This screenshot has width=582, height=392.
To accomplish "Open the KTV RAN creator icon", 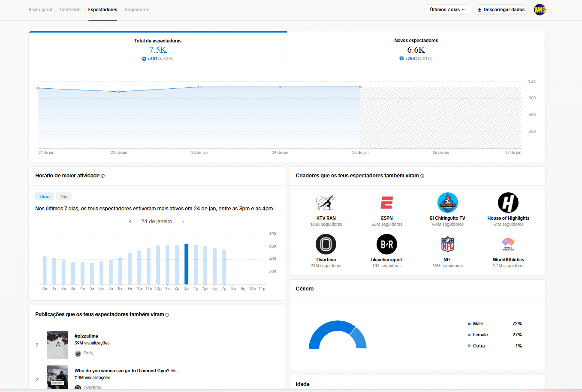I will coord(326,203).
